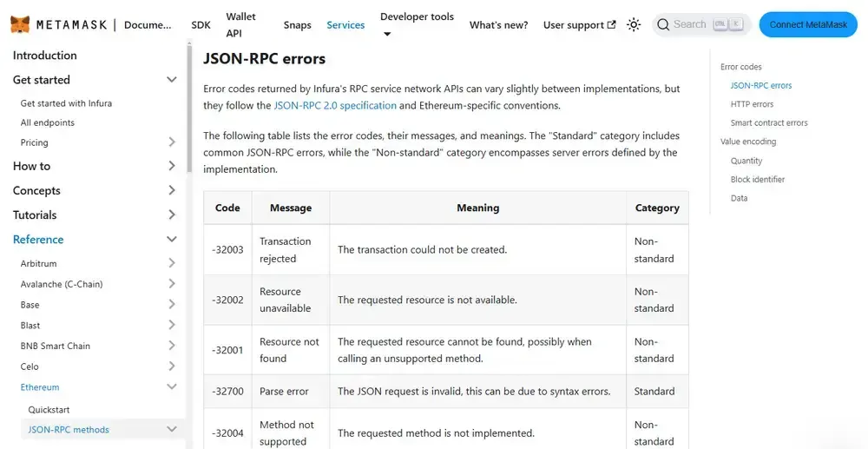This screenshot has width=868, height=449.
Task: Click the Method not supported message cell
Action: point(291,429)
